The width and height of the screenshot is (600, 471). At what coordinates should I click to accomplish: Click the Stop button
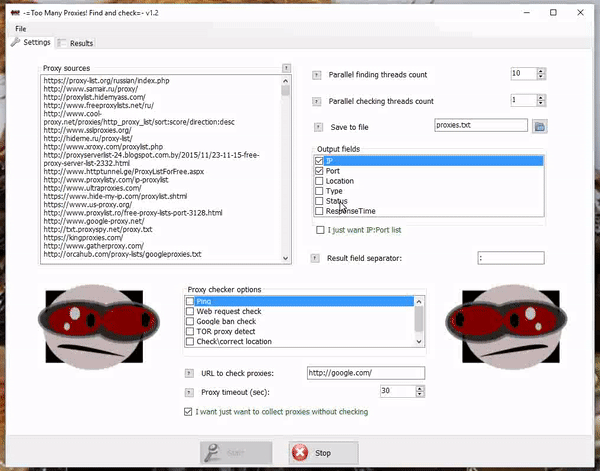(x=323, y=453)
